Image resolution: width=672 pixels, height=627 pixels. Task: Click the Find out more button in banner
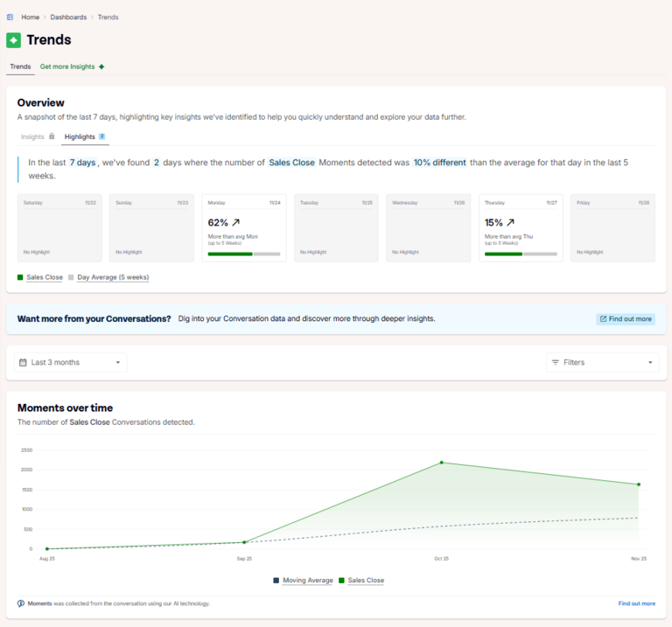click(x=626, y=319)
